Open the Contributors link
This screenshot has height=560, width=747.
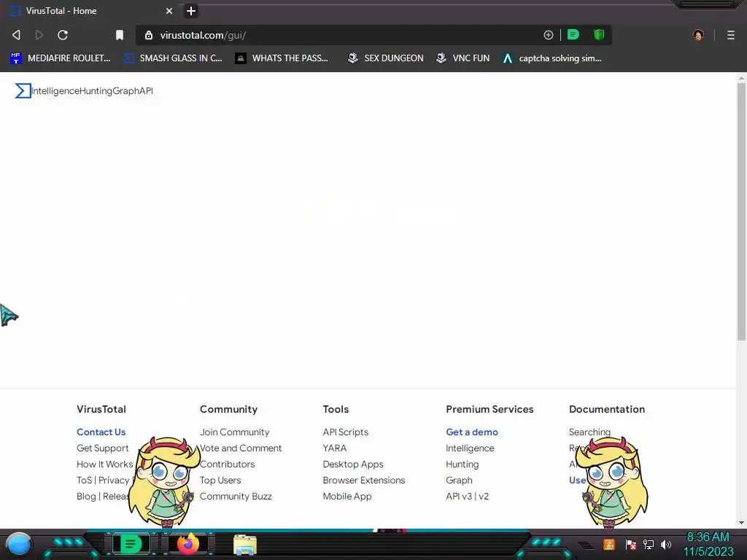[x=228, y=464]
